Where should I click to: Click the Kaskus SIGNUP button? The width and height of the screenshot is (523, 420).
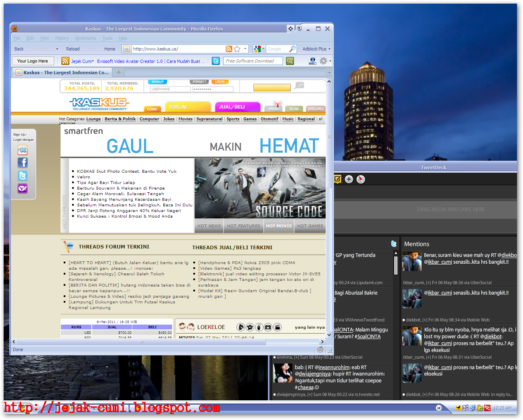coord(158,82)
